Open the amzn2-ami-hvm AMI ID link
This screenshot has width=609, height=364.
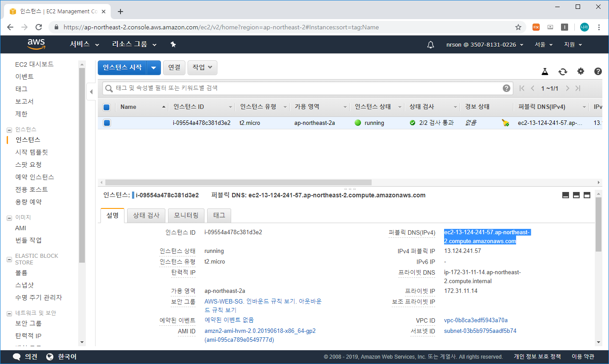(260, 336)
